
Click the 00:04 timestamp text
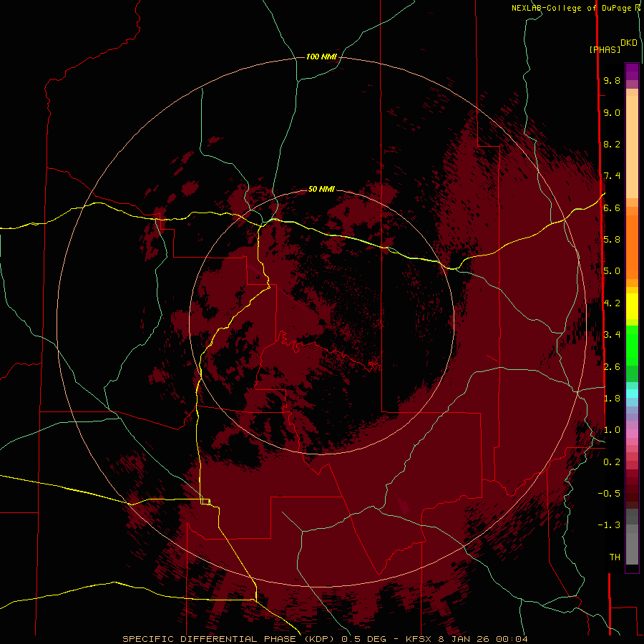pyautogui.click(x=512, y=639)
